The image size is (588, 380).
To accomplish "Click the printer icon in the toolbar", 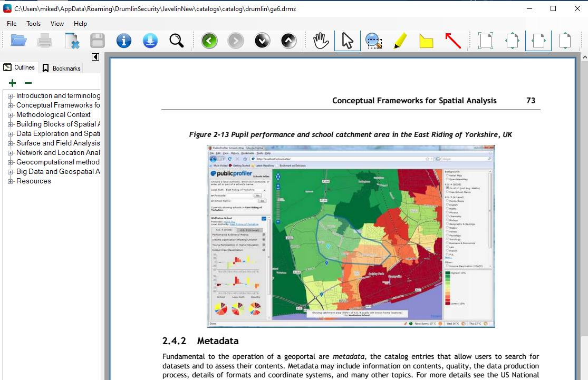I will click(x=45, y=41).
